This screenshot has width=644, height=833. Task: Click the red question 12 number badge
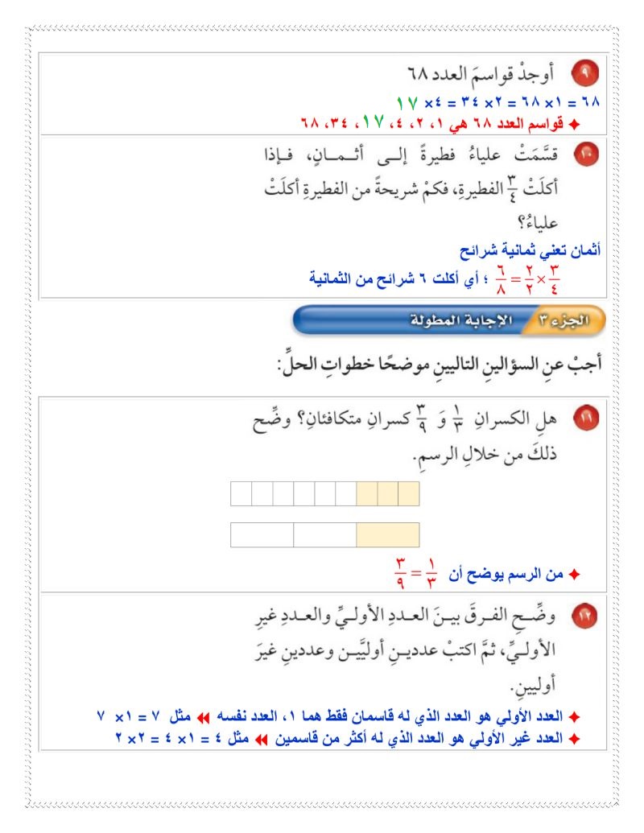584,616
